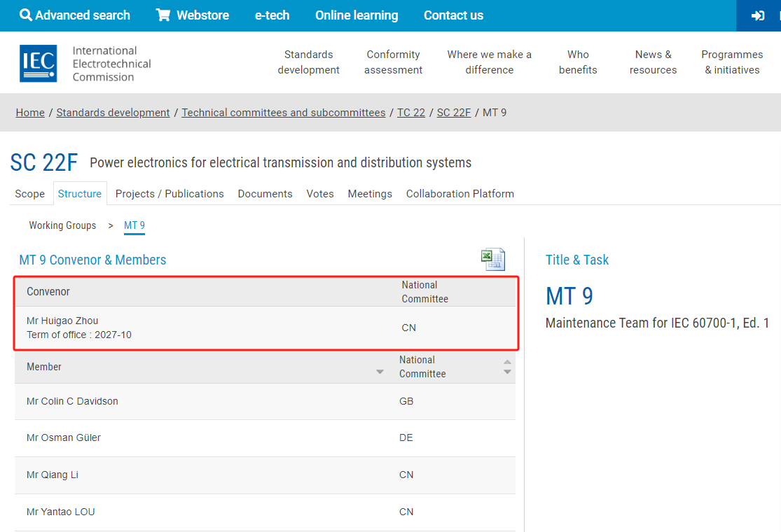Open Conformity assessment menu
This screenshot has height=532, width=781.
[393, 62]
